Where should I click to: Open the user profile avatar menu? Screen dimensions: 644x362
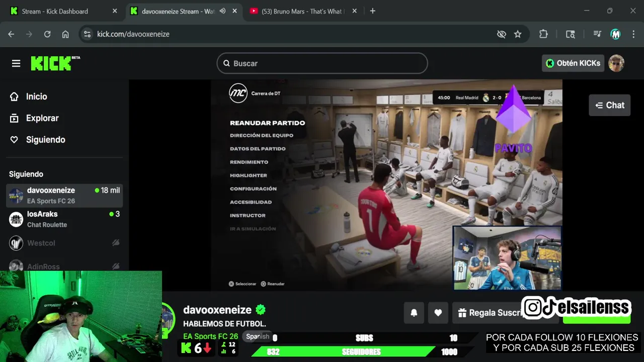tap(616, 63)
